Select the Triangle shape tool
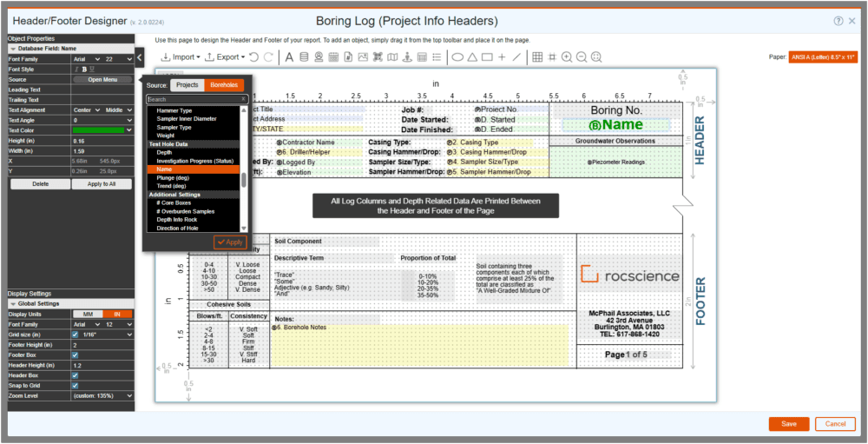 point(472,56)
